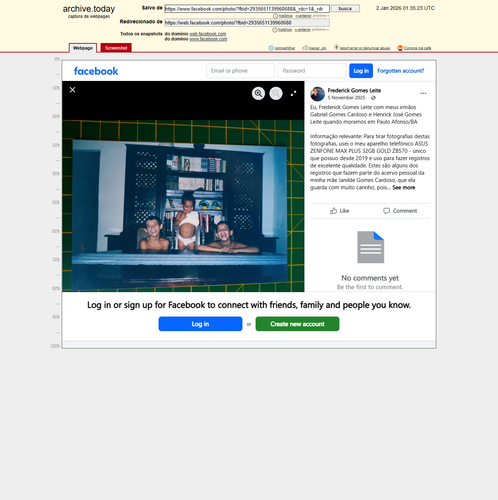Viewport: 498px width, 500px height.
Task: Click the busca button
Action: pyautogui.click(x=345, y=8)
